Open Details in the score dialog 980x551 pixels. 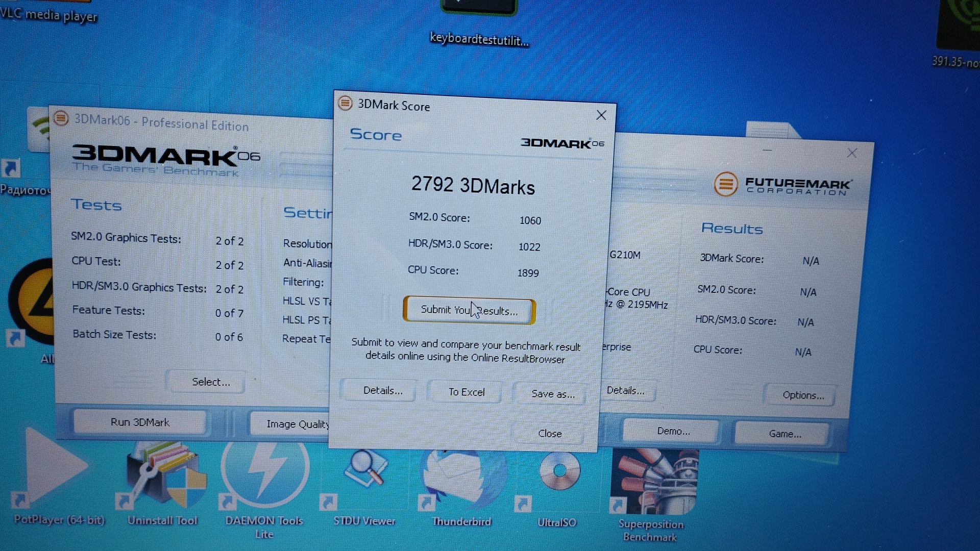coord(383,391)
